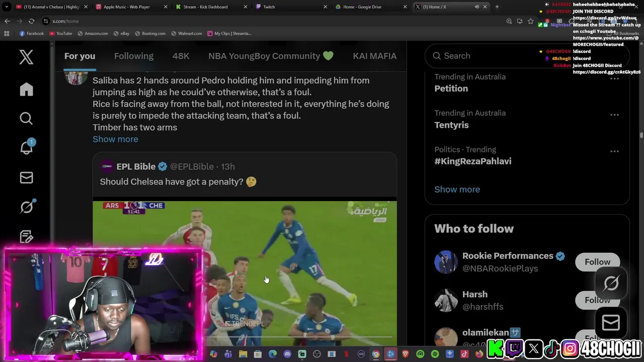
Task: Open options for Tentyris trend
Action: (x=614, y=115)
